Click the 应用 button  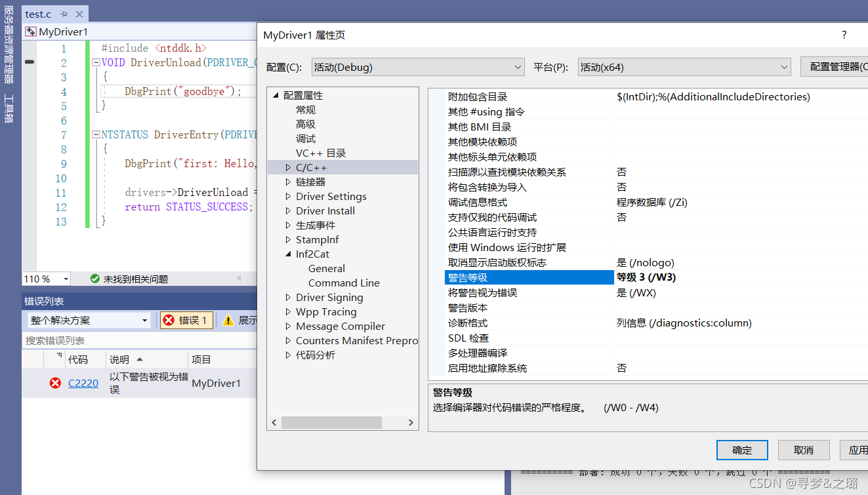pyautogui.click(x=855, y=450)
